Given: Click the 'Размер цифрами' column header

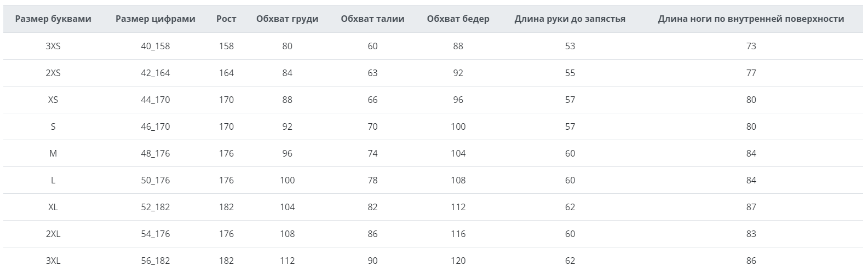Looking at the screenshot, I should click(155, 19).
